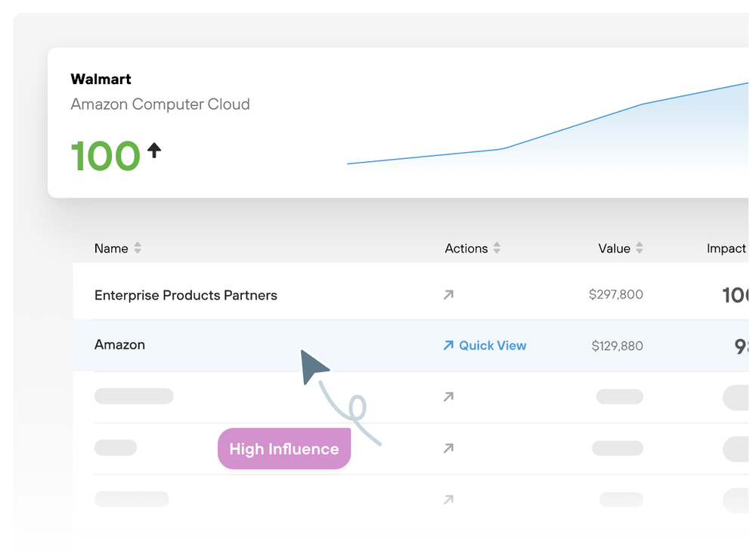Sort table by Name column arrows
The width and height of the screenshot is (756, 550).
pyautogui.click(x=138, y=248)
